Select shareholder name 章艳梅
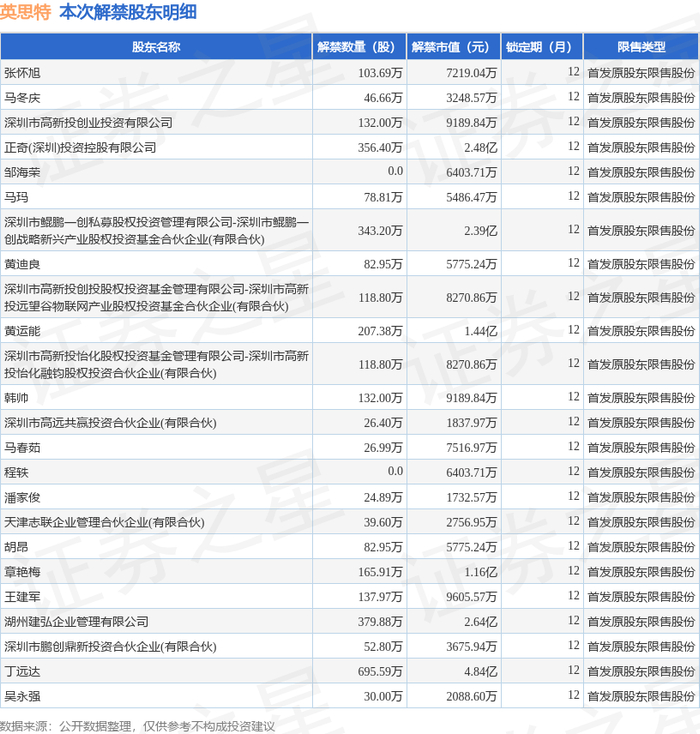This screenshot has height=734, width=700. point(22,572)
